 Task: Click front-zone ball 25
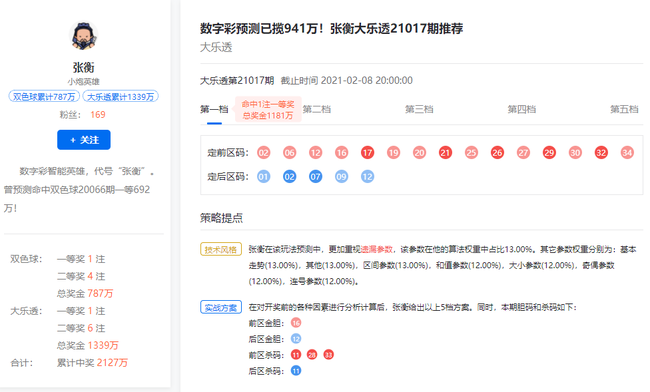(x=471, y=153)
